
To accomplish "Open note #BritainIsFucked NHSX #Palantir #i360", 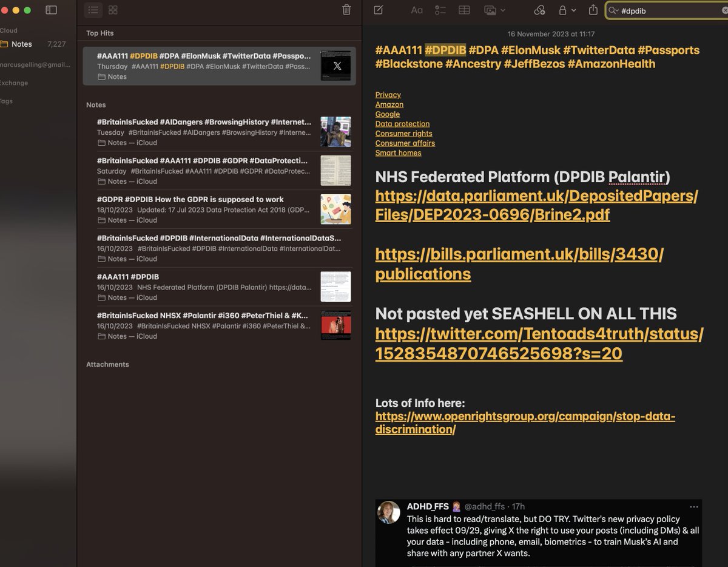I will click(219, 325).
